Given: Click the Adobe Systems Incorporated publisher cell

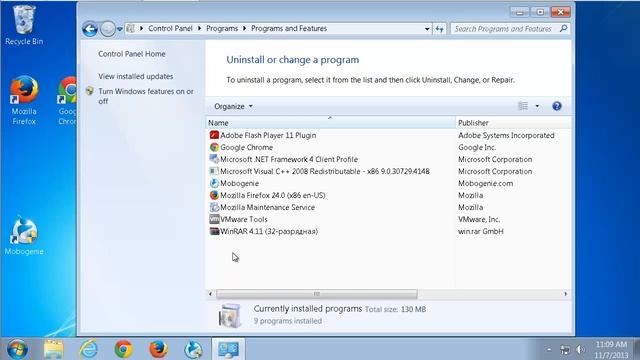Looking at the screenshot, I should pos(506,135).
